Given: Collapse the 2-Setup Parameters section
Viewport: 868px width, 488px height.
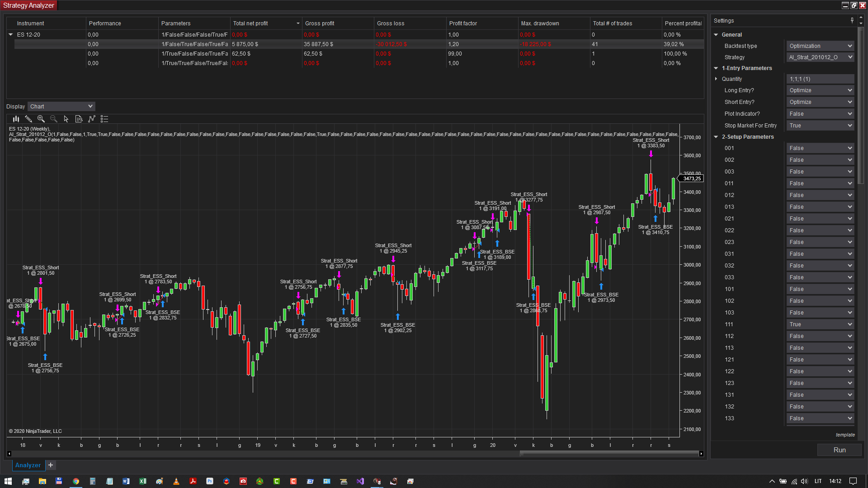Looking at the screenshot, I should tap(716, 137).
